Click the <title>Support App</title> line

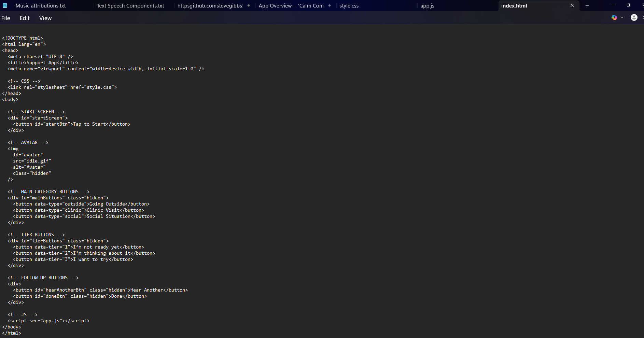(x=43, y=62)
